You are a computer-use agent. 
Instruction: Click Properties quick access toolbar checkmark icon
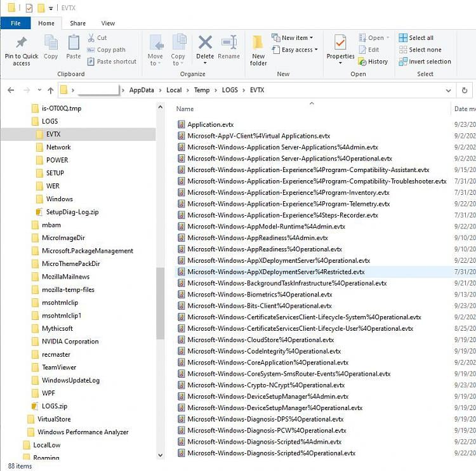click(29, 8)
